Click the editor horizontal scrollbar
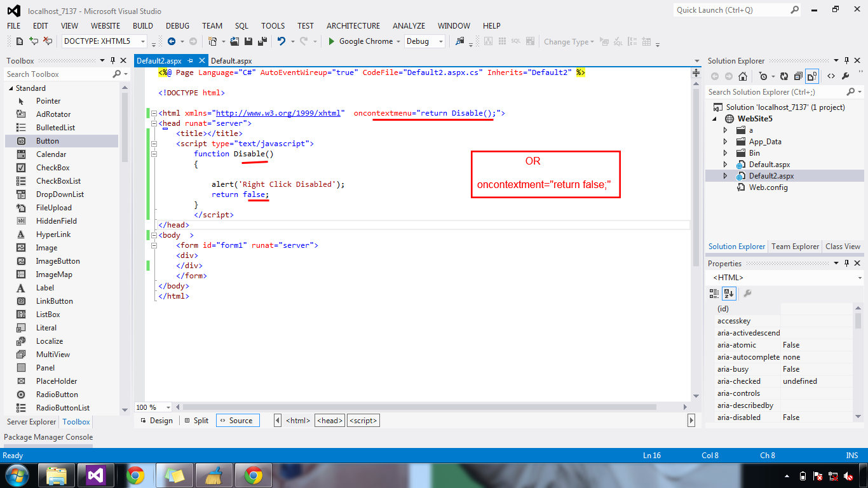The height and width of the screenshot is (488, 868). [x=432, y=407]
